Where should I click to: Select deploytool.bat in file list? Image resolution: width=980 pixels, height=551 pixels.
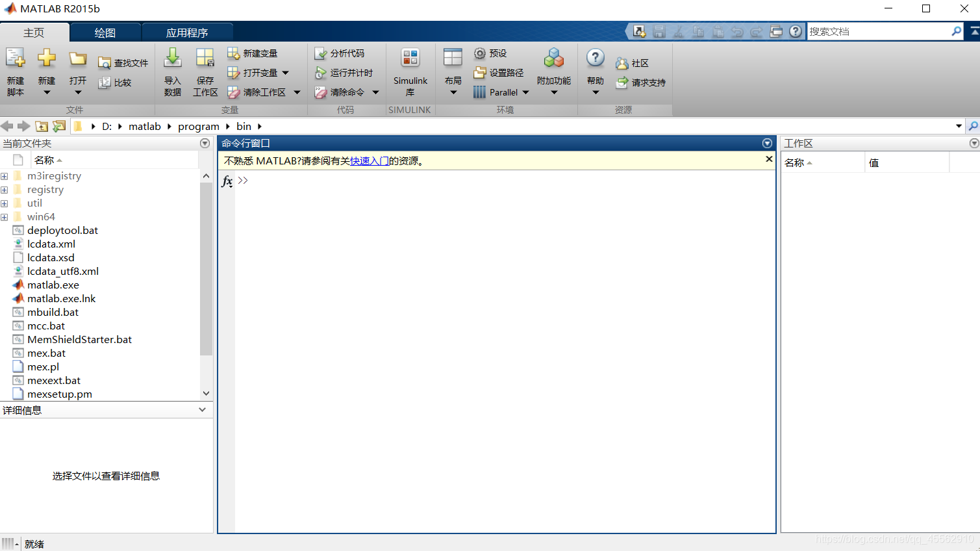coord(62,230)
